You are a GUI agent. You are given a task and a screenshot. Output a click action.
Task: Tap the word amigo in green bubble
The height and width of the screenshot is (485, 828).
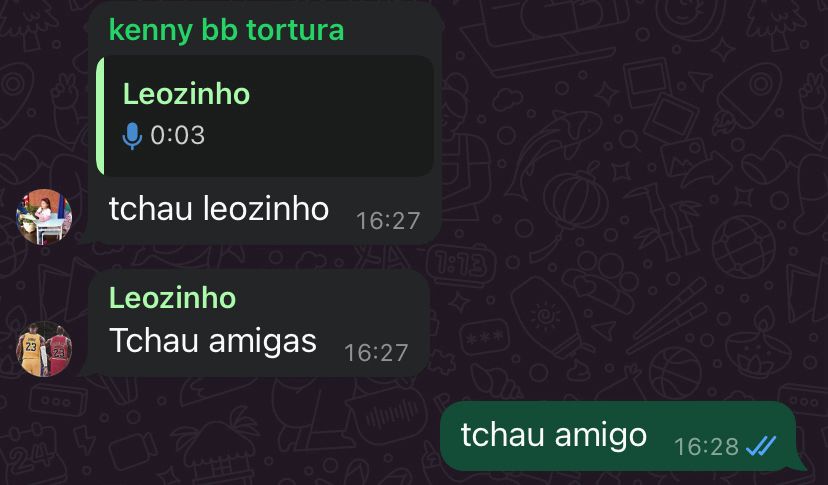[x=600, y=436]
